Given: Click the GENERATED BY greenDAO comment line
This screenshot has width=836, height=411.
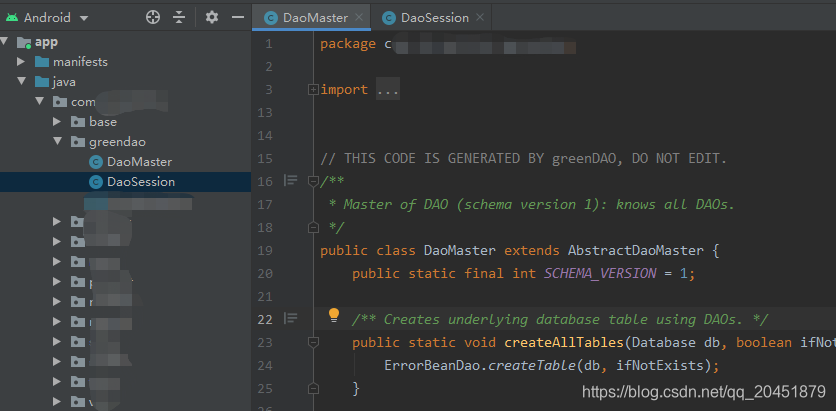Looking at the screenshot, I should 524,159.
